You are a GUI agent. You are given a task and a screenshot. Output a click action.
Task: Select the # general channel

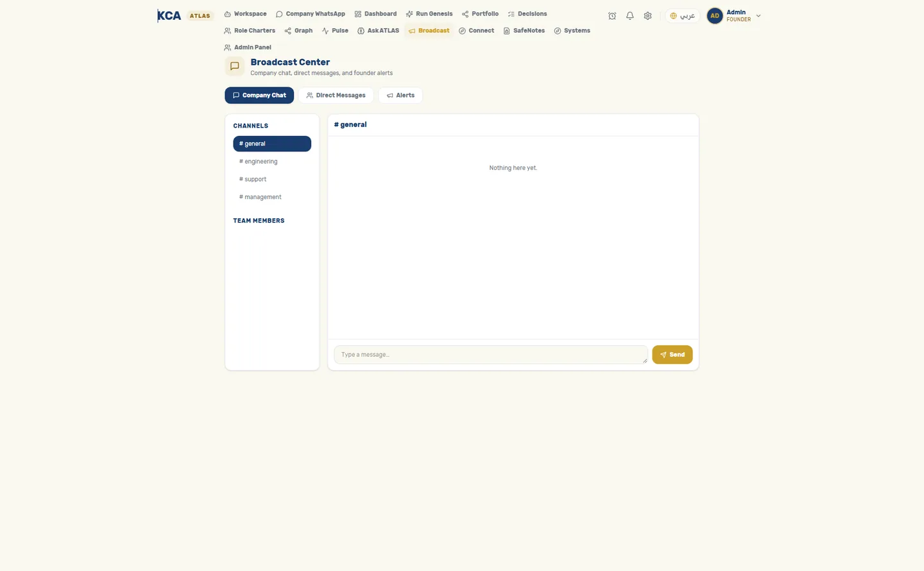click(272, 144)
